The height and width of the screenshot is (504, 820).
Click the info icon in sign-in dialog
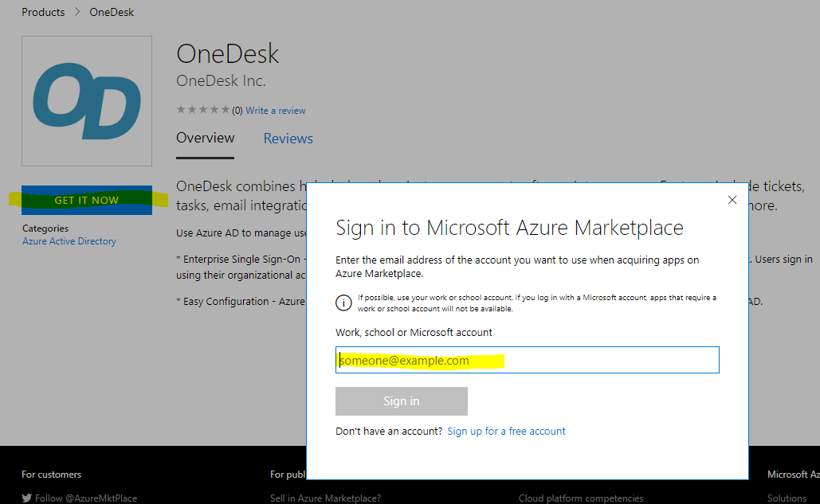[x=343, y=303]
